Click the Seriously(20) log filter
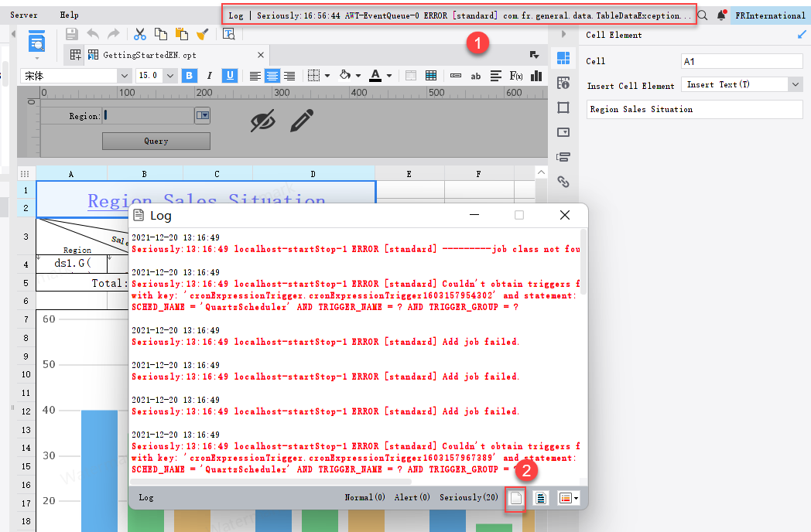This screenshot has width=811, height=532. (x=469, y=497)
